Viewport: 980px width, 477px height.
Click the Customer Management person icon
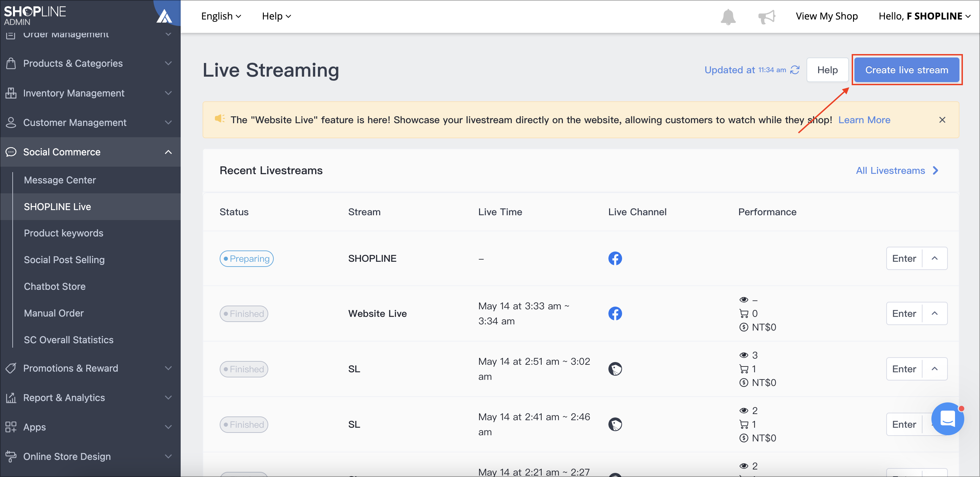[x=11, y=123]
